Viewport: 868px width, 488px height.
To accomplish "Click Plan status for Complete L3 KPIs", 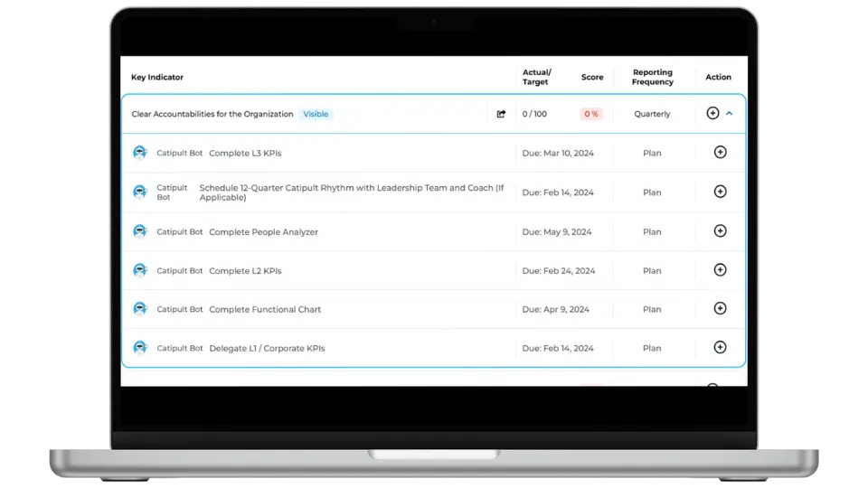I will coord(652,153).
